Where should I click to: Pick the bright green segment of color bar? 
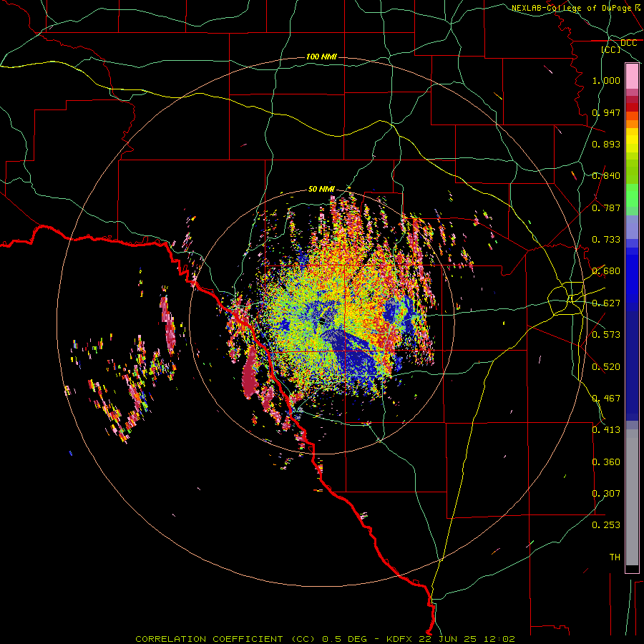point(632,195)
